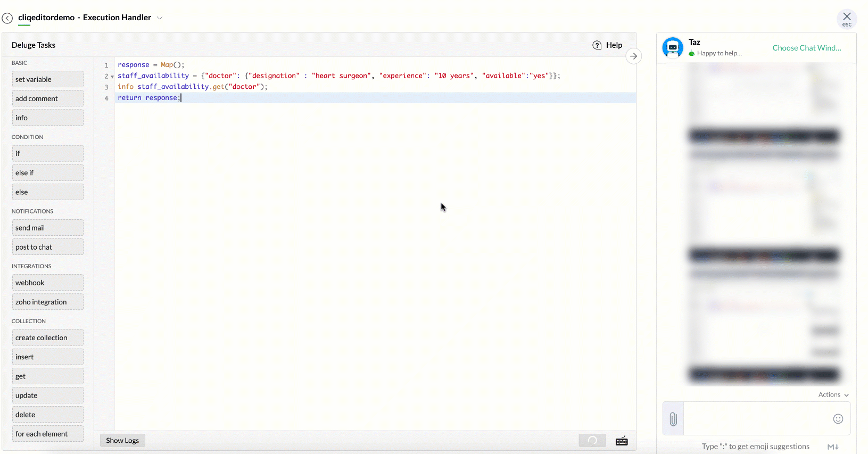
Task: Pick the 'zoho integration' task
Action: 47,302
